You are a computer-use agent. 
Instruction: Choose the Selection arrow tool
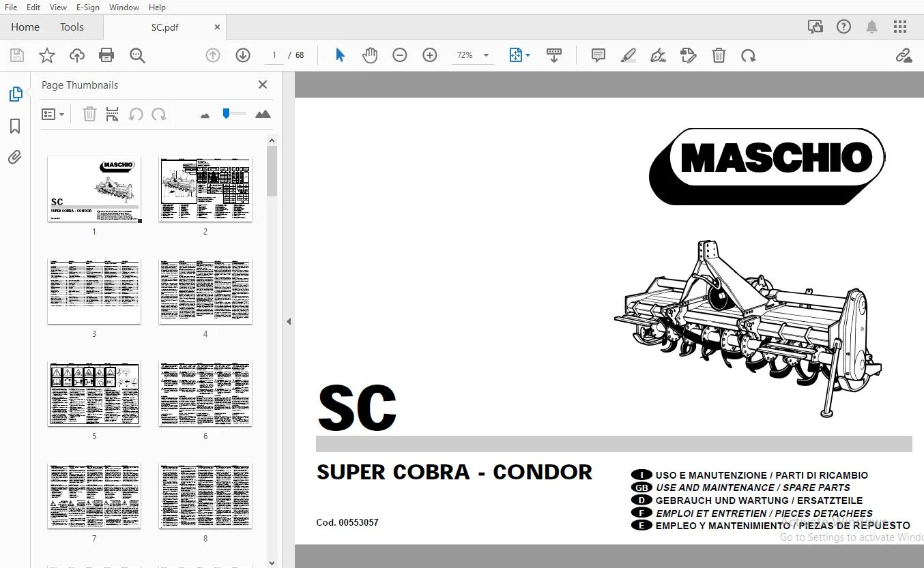pos(340,55)
